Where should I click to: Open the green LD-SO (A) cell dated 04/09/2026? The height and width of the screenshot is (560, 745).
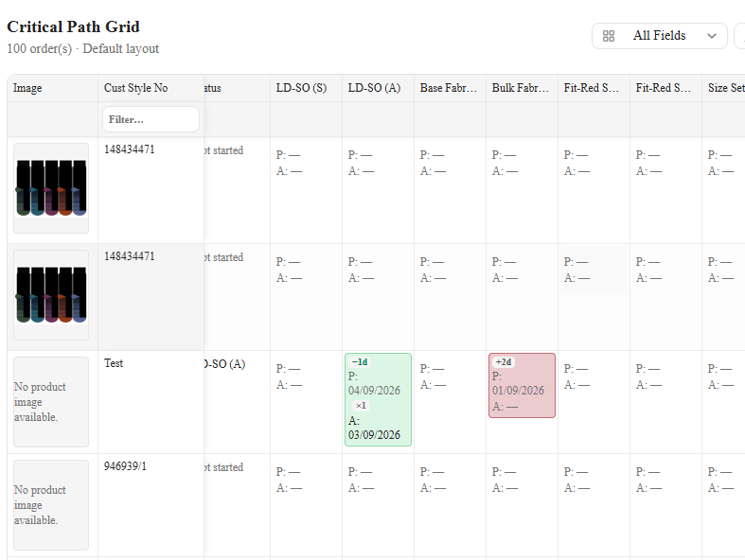click(379, 399)
